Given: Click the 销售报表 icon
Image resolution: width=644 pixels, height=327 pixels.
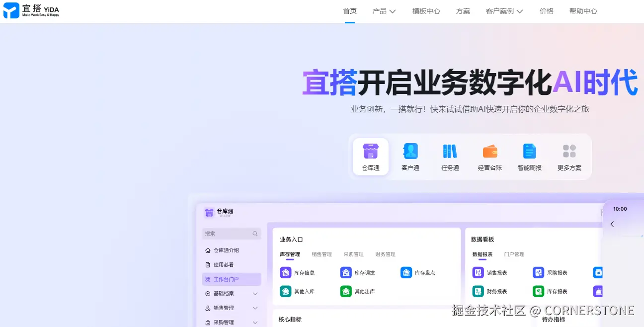Looking at the screenshot, I should [478, 272].
